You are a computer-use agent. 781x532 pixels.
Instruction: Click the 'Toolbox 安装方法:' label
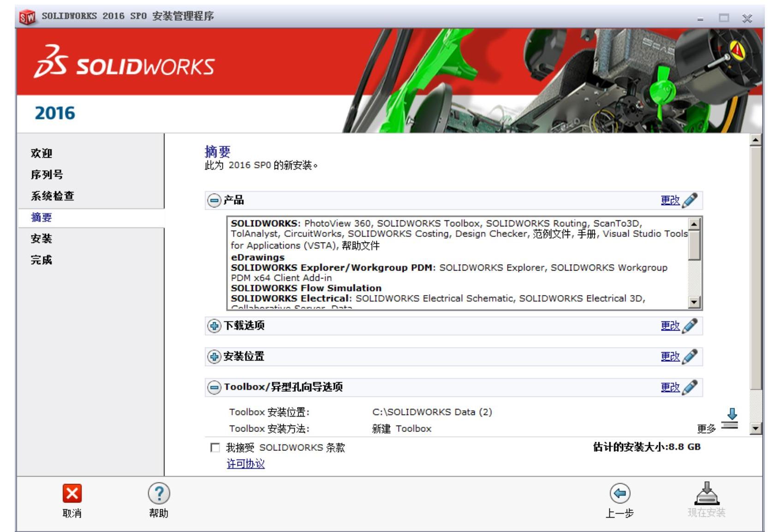(x=269, y=429)
